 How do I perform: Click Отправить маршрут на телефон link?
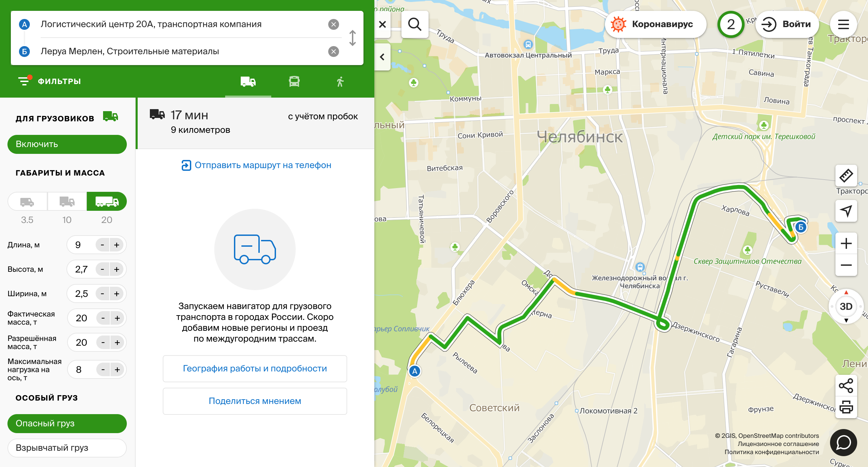(256, 165)
